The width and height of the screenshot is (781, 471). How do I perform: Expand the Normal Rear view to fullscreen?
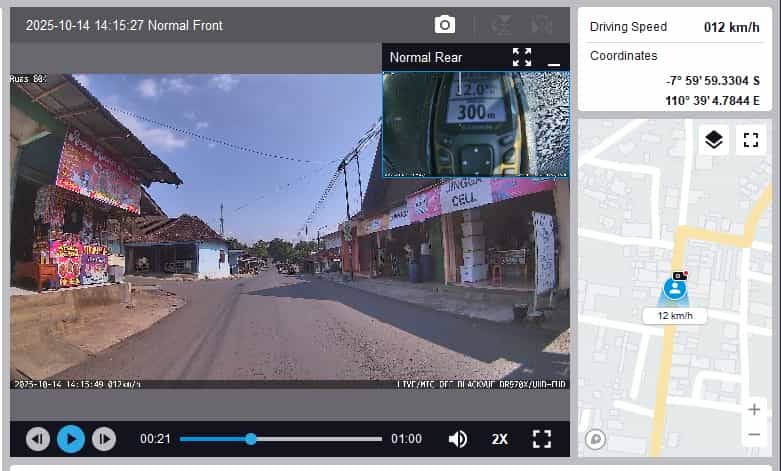point(522,57)
